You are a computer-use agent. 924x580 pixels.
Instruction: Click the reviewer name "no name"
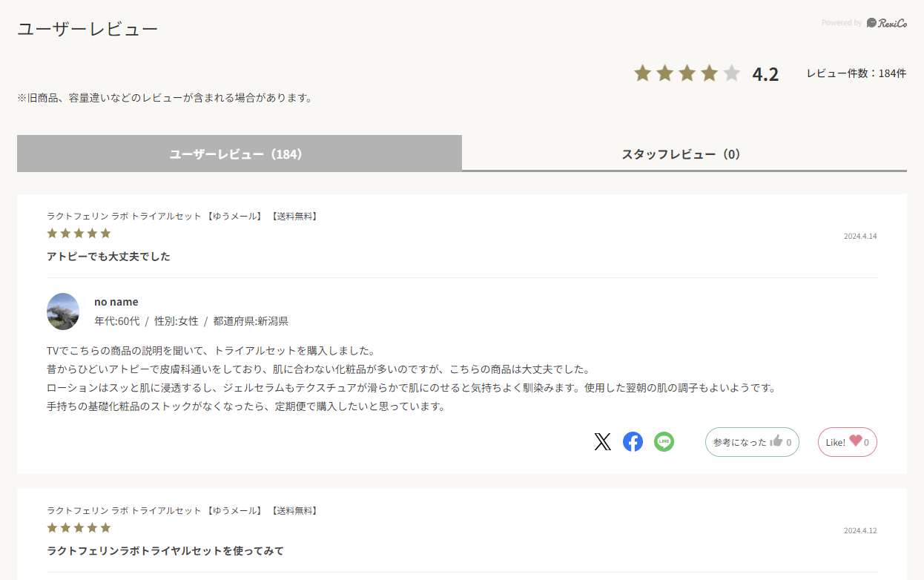(x=116, y=302)
